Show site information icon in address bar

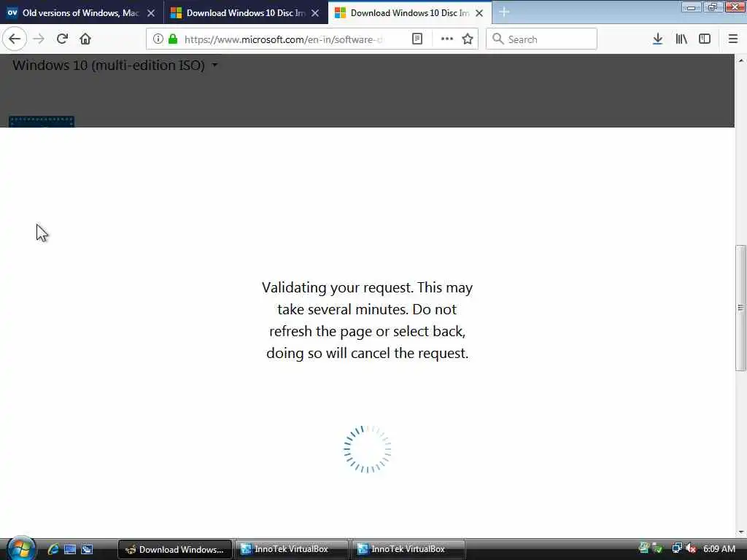(x=158, y=39)
